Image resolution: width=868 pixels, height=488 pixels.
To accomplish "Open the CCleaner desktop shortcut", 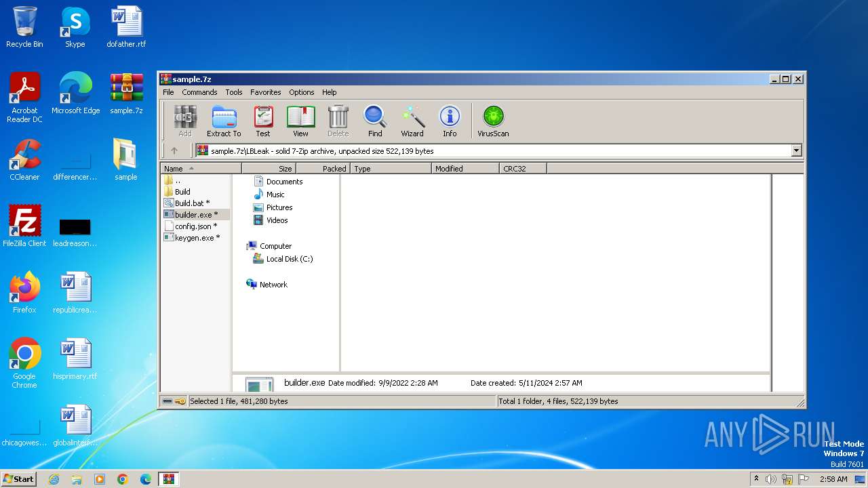I will 24,160.
